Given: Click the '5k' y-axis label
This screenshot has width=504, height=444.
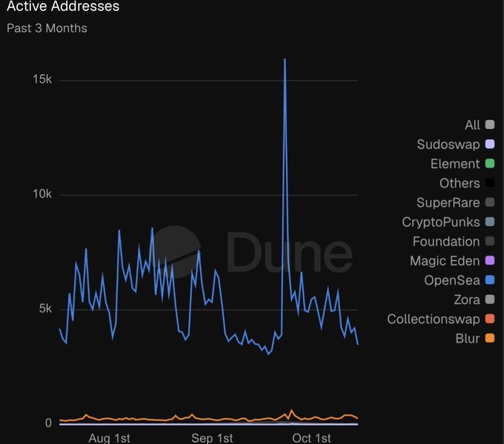Looking at the screenshot, I should coord(45,308).
